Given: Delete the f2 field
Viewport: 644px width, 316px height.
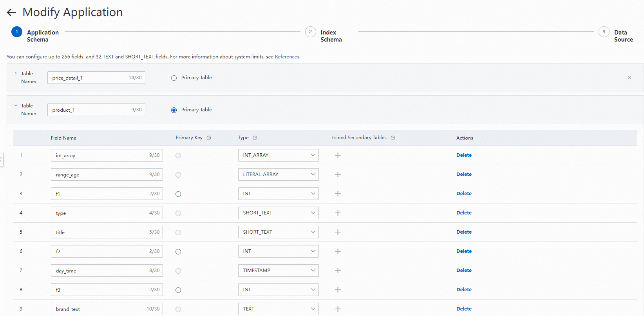Looking at the screenshot, I should [464, 251].
